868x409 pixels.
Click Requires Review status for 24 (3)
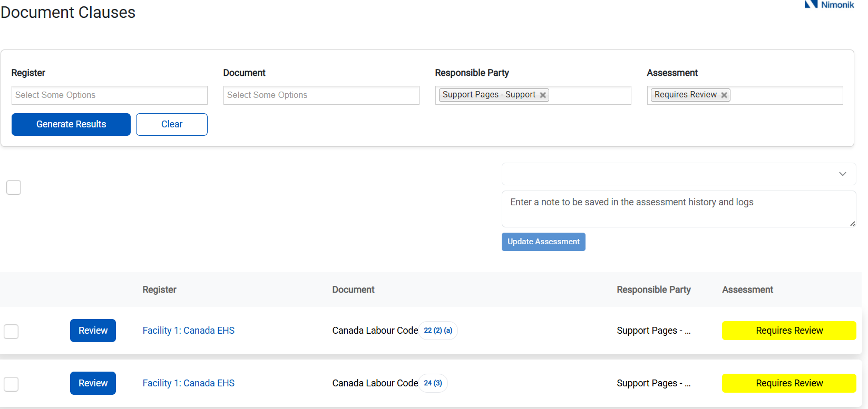coord(789,383)
